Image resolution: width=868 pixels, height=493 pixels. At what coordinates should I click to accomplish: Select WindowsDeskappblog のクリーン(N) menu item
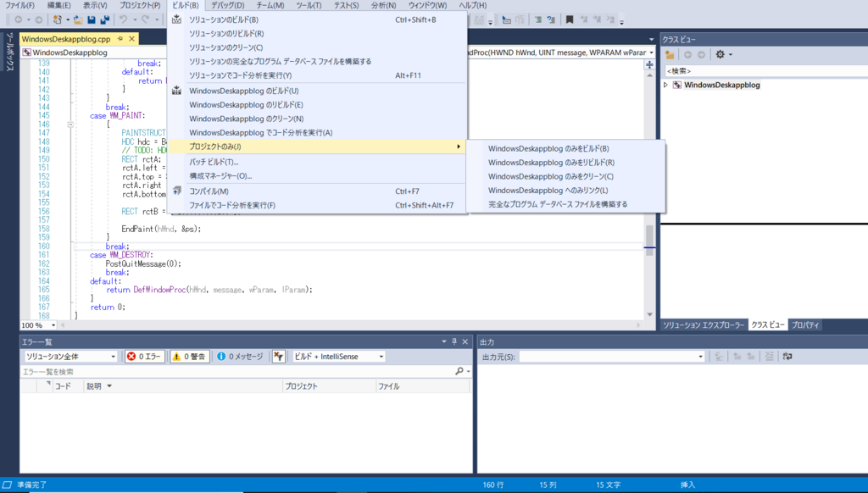click(319, 119)
